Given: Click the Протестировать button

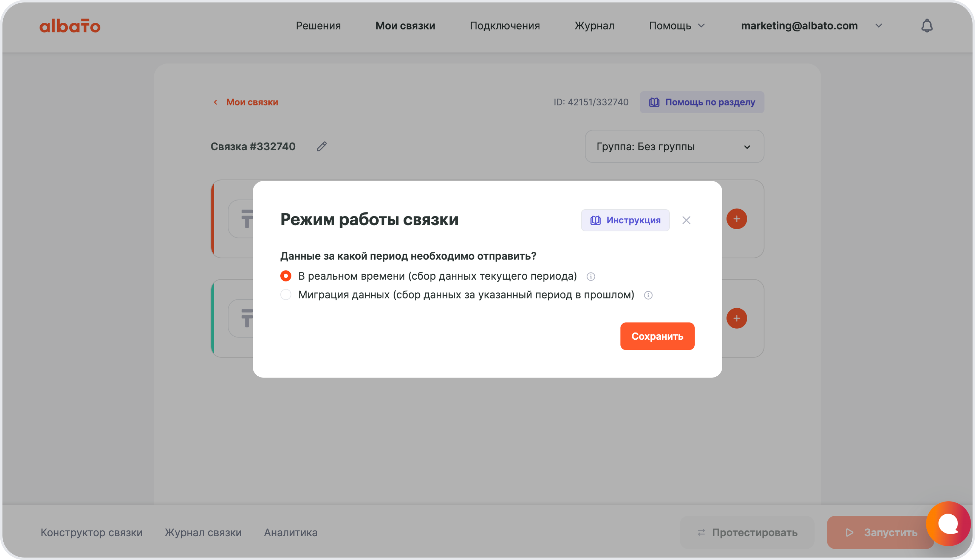Looking at the screenshot, I should [x=747, y=532].
